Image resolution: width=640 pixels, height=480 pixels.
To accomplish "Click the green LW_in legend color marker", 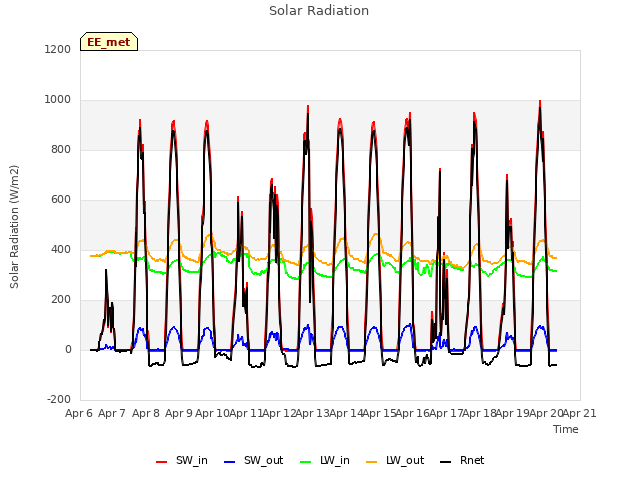I will coord(306,462).
